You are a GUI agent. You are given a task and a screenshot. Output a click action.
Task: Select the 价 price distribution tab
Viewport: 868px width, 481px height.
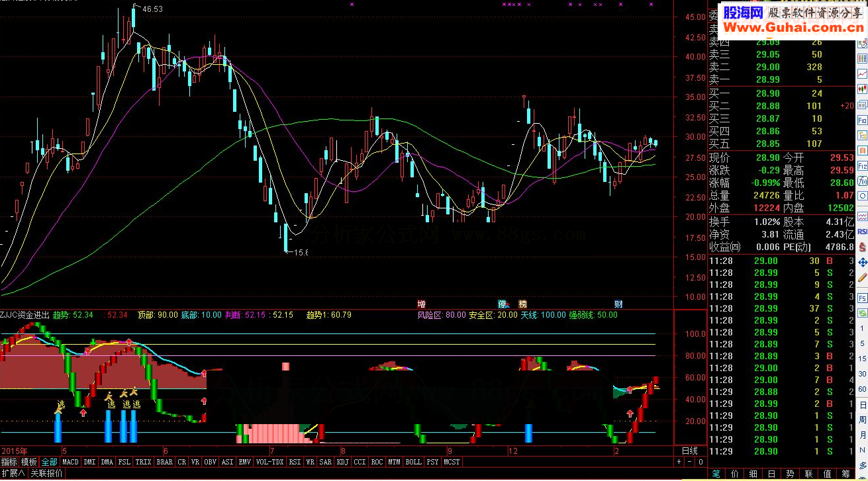pos(734,474)
